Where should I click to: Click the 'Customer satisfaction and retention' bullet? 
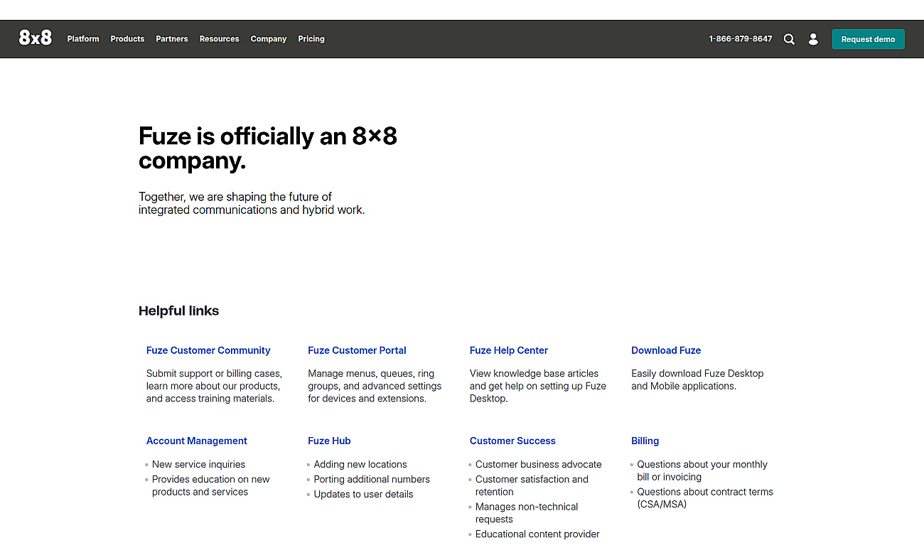532,485
